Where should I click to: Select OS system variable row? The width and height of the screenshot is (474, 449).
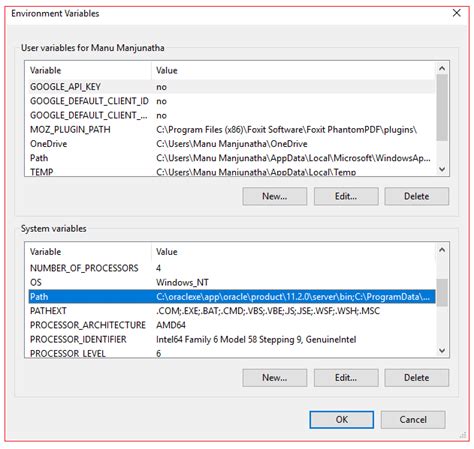[232, 282]
